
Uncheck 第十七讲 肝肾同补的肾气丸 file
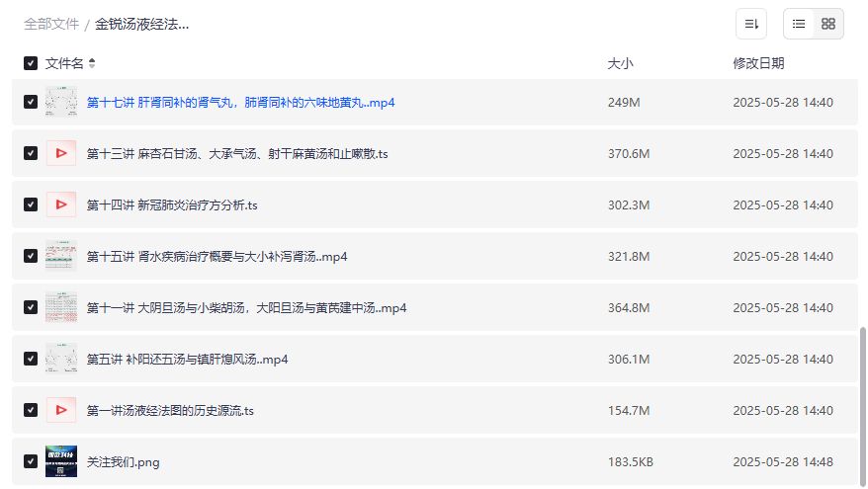[x=31, y=102]
